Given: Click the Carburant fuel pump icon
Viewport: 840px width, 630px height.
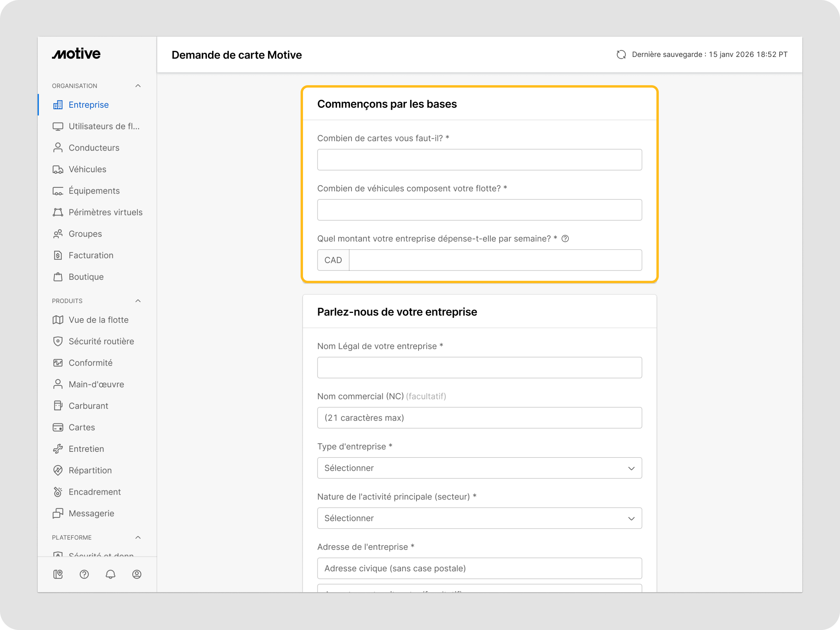Looking at the screenshot, I should pyautogui.click(x=58, y=406).
